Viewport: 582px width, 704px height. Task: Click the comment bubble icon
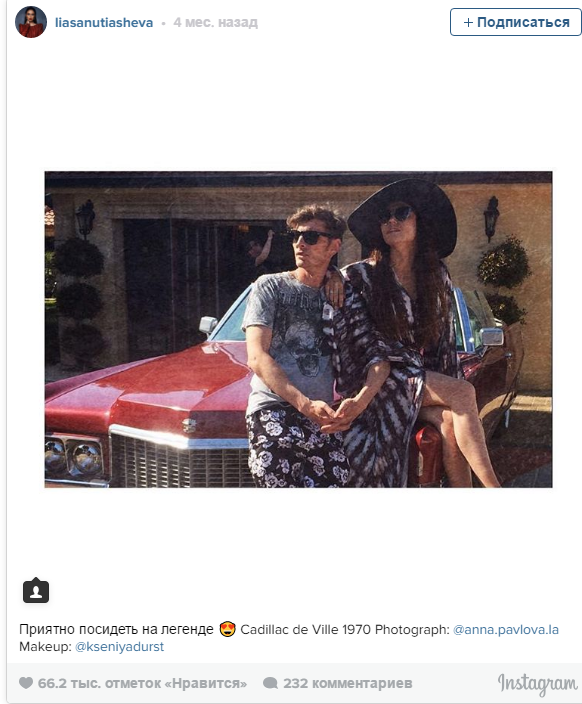pyautogui.click(x=270, y=683)
